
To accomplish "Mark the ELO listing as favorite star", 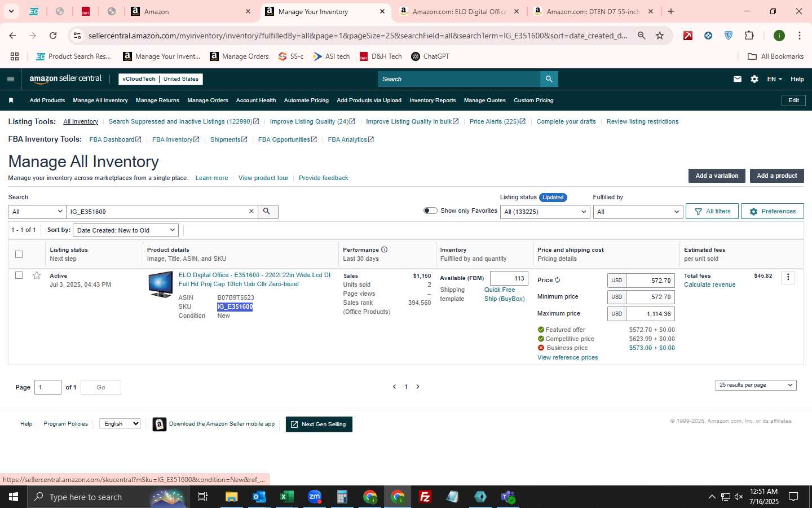I will pyautogui.click(x=37, y=275).
